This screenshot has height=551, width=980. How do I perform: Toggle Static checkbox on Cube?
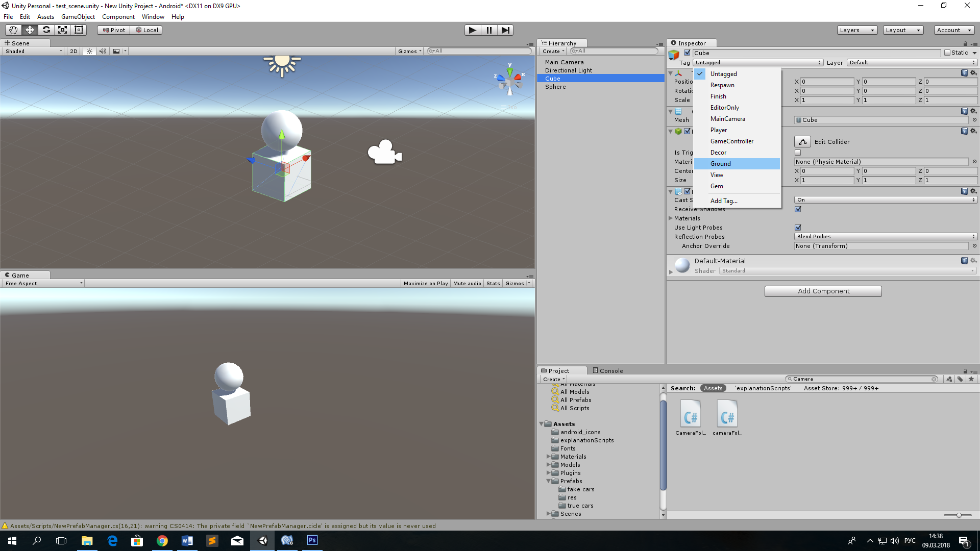pyautogui.click(x=946, y=52)
